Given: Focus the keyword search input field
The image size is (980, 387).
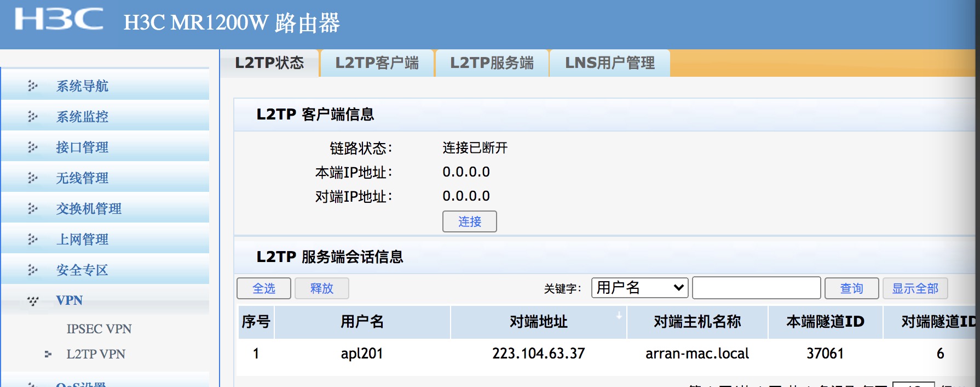Looking at the screenshot, I should click(757, 288).
